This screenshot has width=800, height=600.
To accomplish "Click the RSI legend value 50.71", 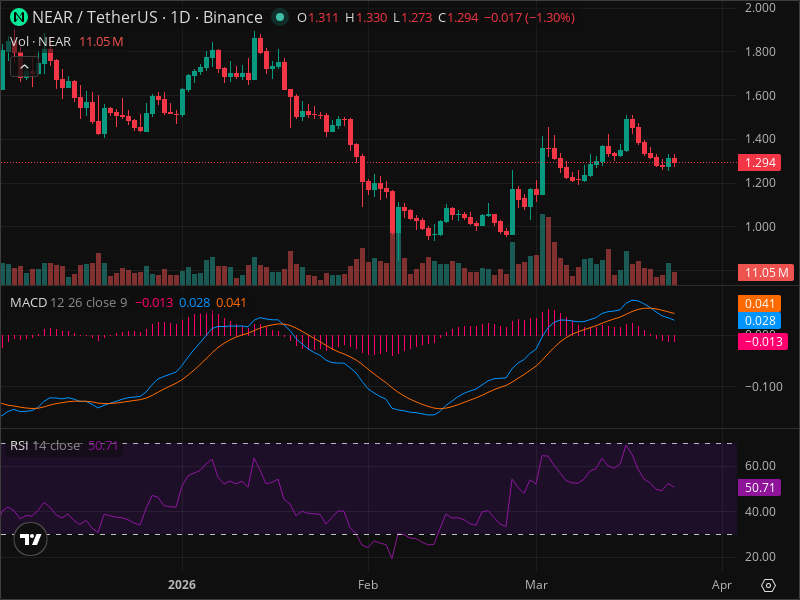I will [x=103, y=445].
